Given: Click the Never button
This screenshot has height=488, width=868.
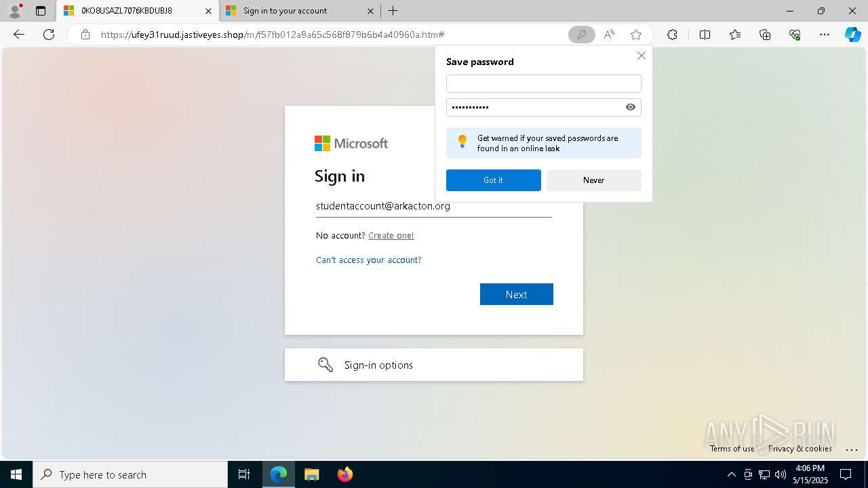Looking at the screenshot, I should pyautogui.click(x=593, y=180).
